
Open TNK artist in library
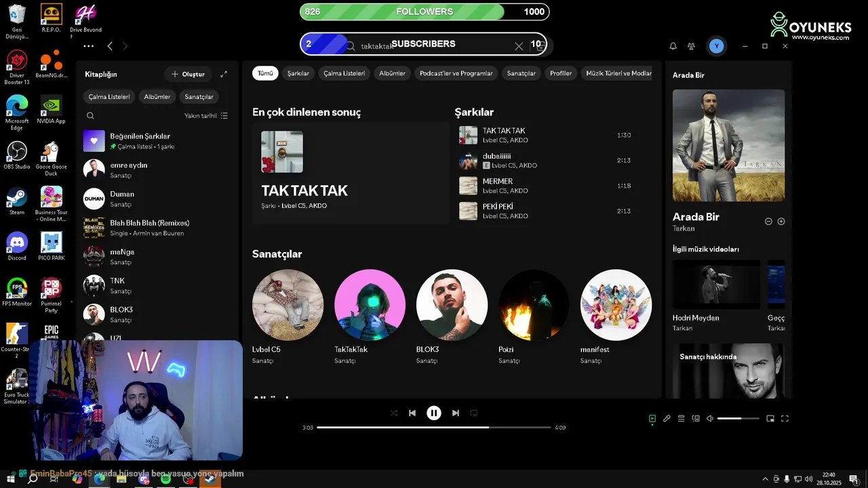click(158, 285)
